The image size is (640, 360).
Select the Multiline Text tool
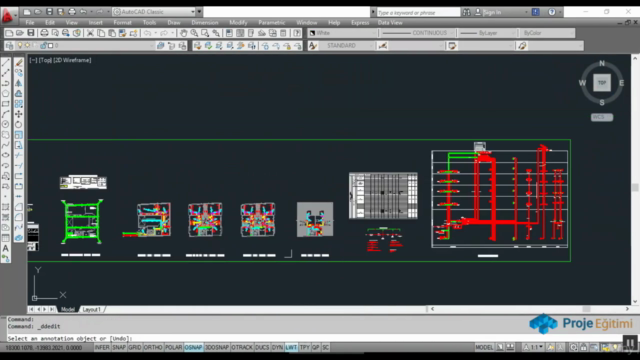pos(6,248)
